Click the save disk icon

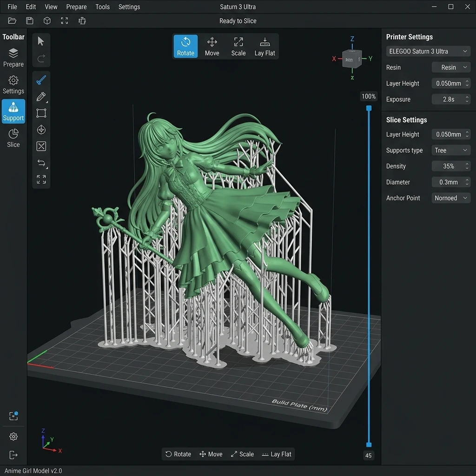(29, 20)
